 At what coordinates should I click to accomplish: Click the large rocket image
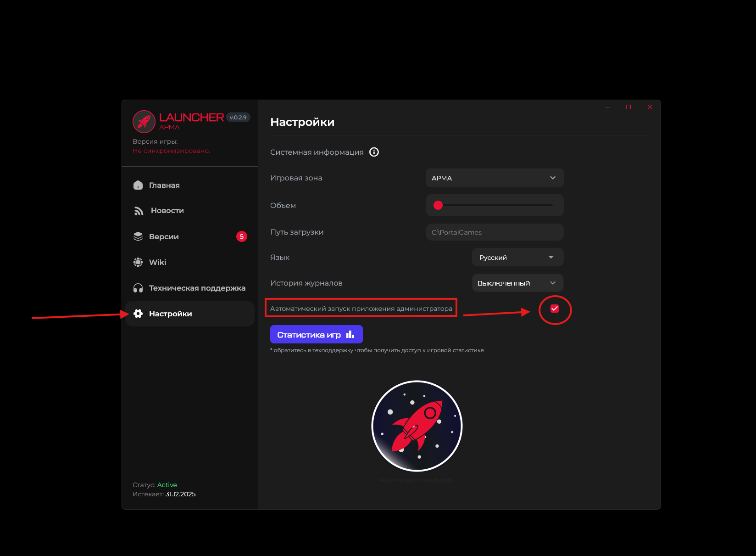417,426
